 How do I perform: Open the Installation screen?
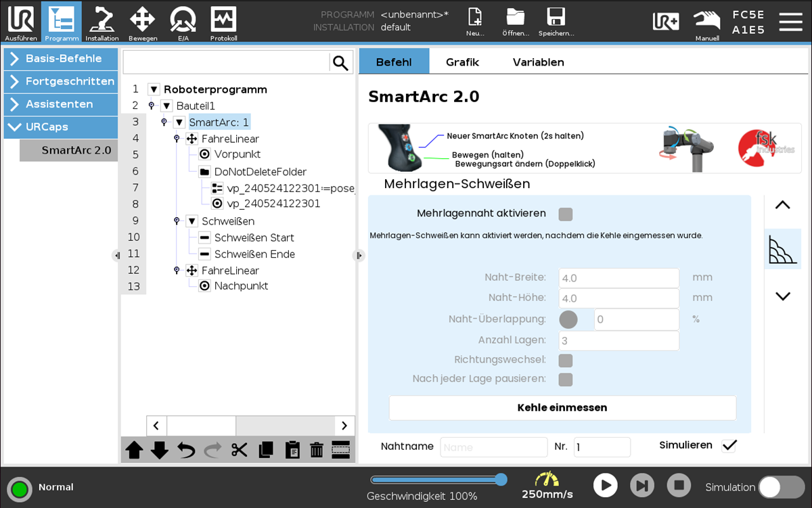101,22
